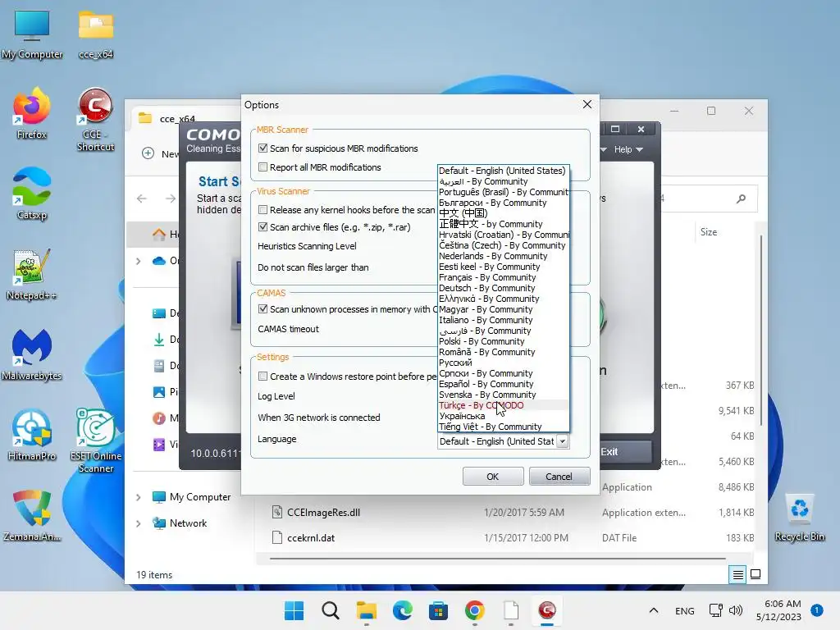Open Notepad++ desktop shortcut
The width and height of the screenshot is (840, 630).
pos(32,274)
